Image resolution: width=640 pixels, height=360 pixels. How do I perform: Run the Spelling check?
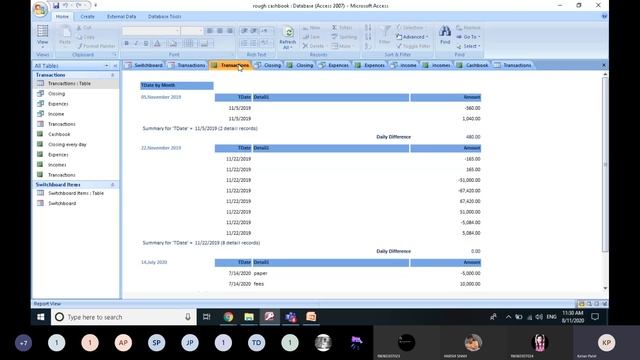(344, 37)
